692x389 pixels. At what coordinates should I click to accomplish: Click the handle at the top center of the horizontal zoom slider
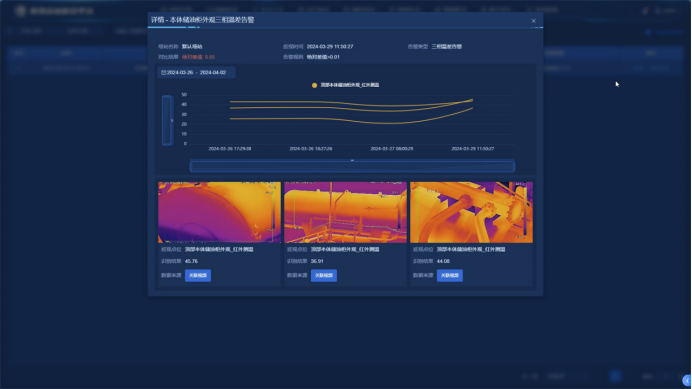coord(352,160)
